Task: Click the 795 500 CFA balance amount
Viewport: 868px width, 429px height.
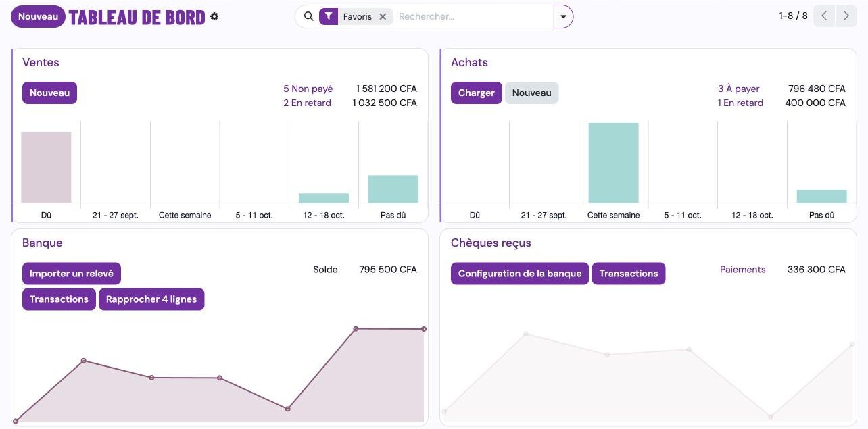Action: tap(388, 269)
